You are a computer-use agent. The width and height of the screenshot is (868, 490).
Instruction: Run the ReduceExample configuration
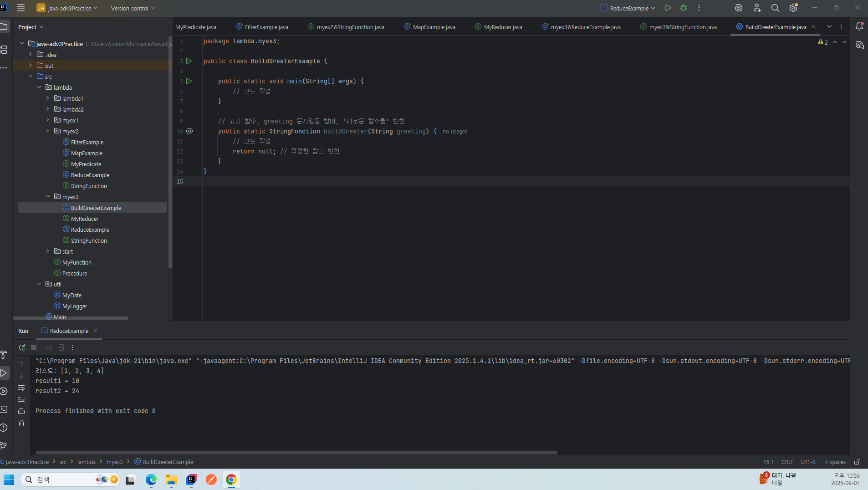[668, 8]
